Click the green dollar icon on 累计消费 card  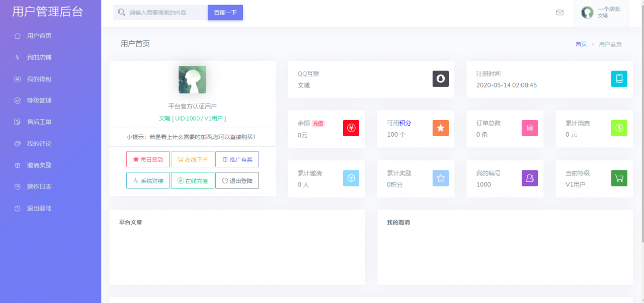click(619, 129)
